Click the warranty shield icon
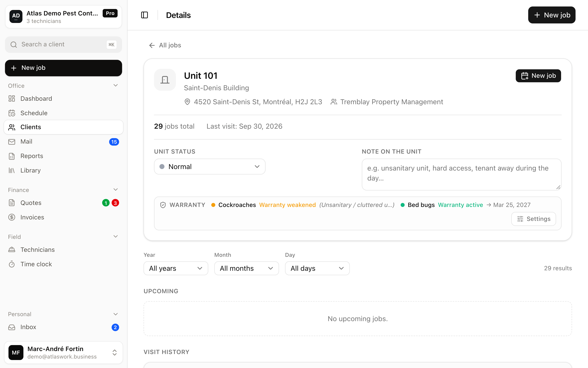 (163, 205)
